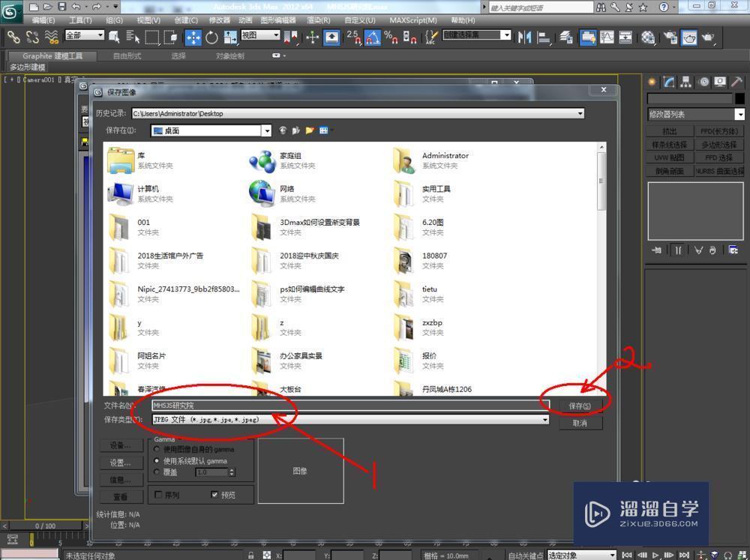Click the Create New Folder icon
Image resolution: width=750 pixels, height=560 pixels.
coord(309,130)
